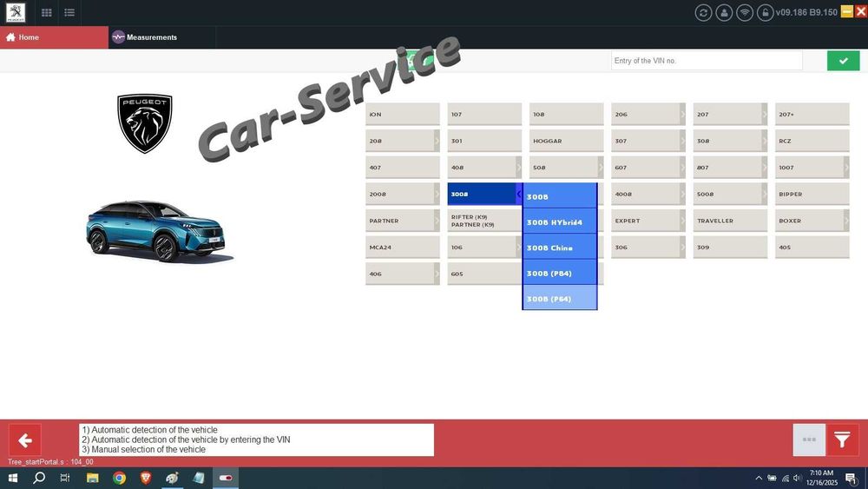Click the Peugeot logo icon top-left
The image size is (868, 489).
[16, 12]
